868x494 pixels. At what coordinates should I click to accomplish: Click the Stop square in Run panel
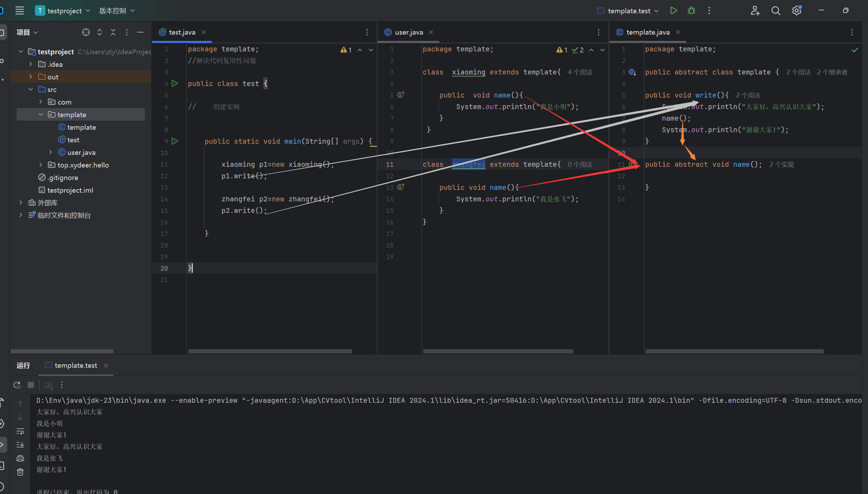point(31,385)
